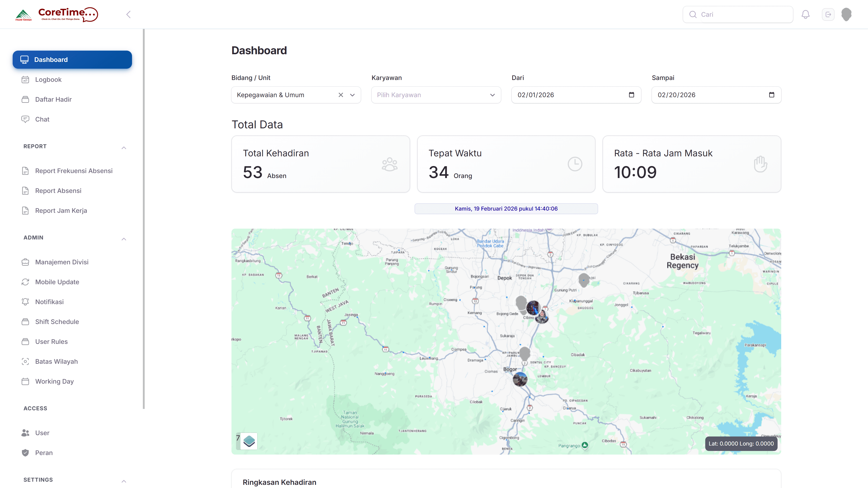
Task: Select the Dashboard menu entry
Action: 51,60
